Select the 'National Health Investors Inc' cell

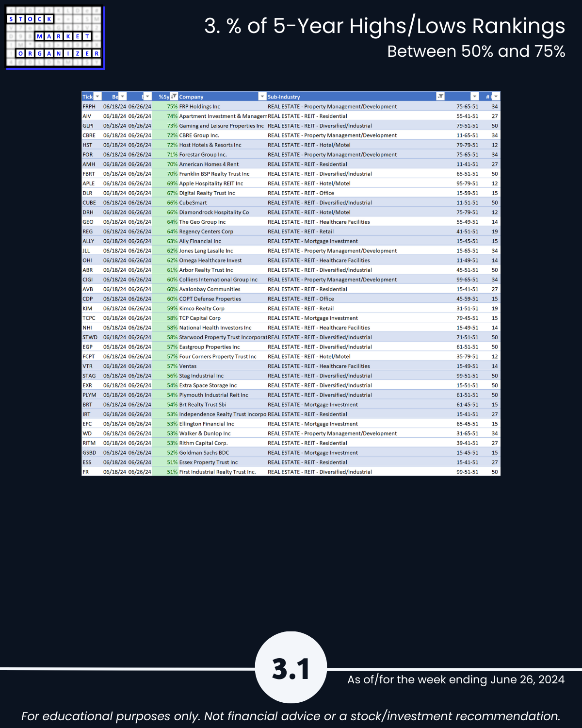click(223, 328)
